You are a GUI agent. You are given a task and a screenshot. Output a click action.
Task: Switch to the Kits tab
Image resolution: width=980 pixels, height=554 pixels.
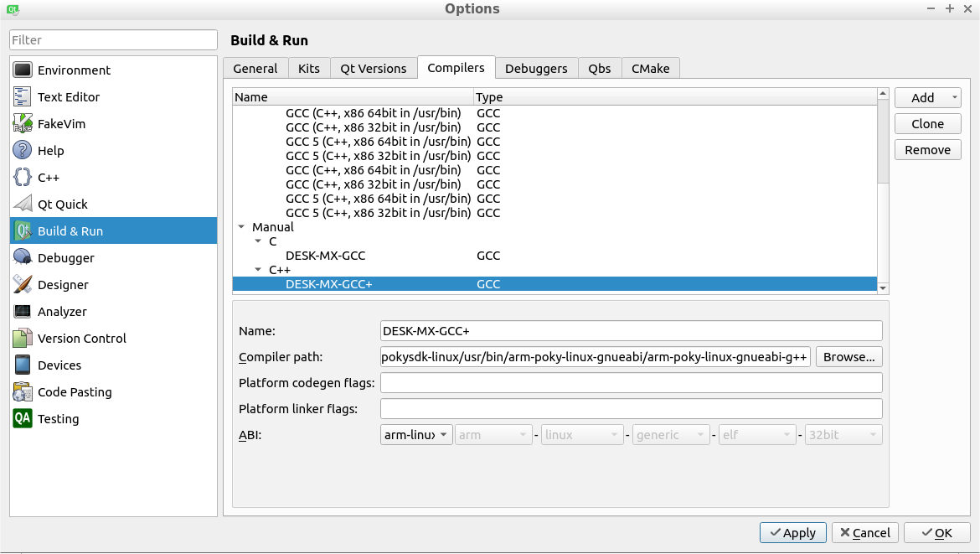pos(309,69)
